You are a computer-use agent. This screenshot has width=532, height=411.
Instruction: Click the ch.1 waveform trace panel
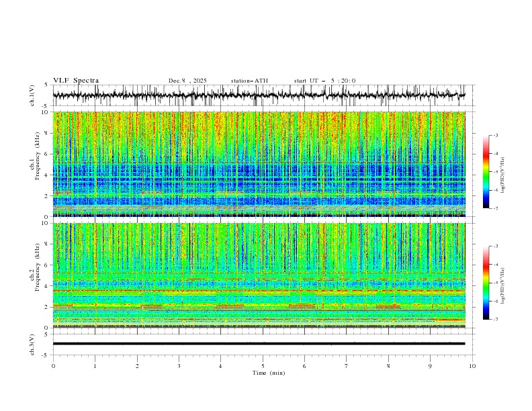pyautogui.click(x=259, y=95)
